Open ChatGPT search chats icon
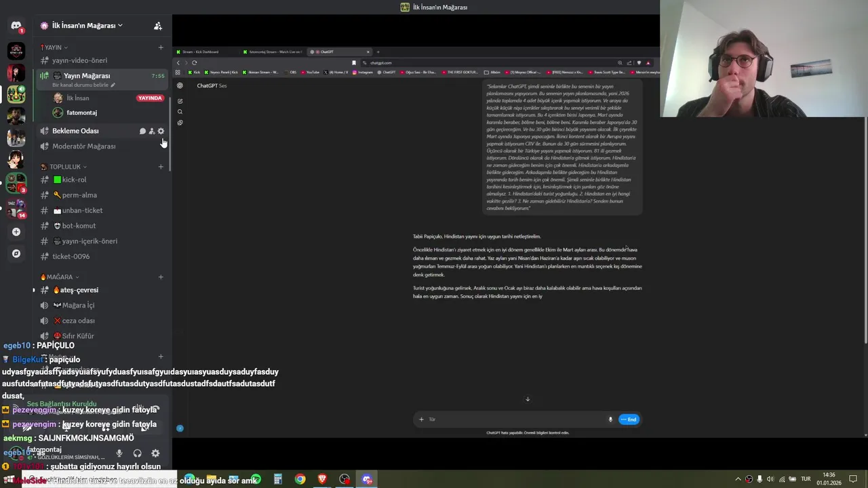Screen dimensions: 868x488 (x=180, y=112)
